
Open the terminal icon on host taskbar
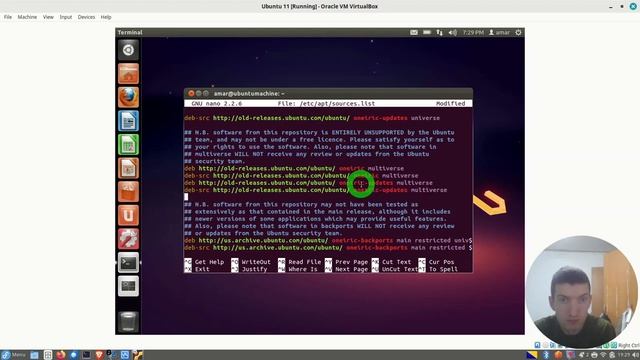tap(86, 355)
